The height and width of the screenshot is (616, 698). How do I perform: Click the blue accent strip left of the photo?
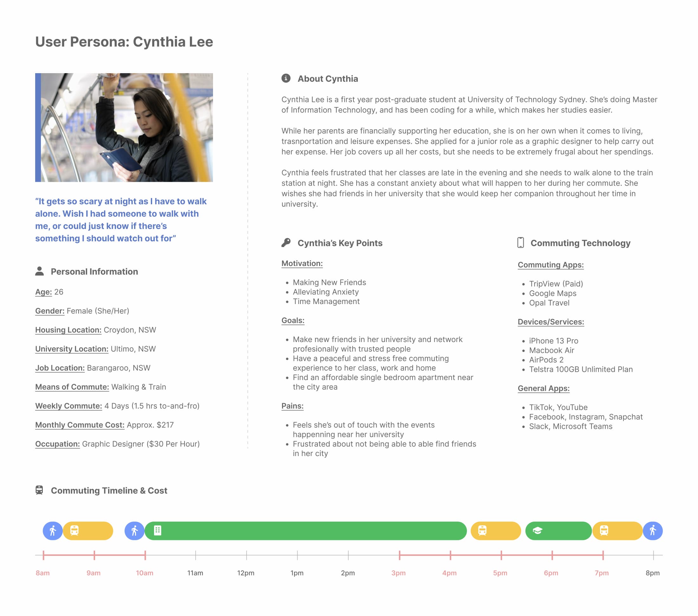click(38, 127)
